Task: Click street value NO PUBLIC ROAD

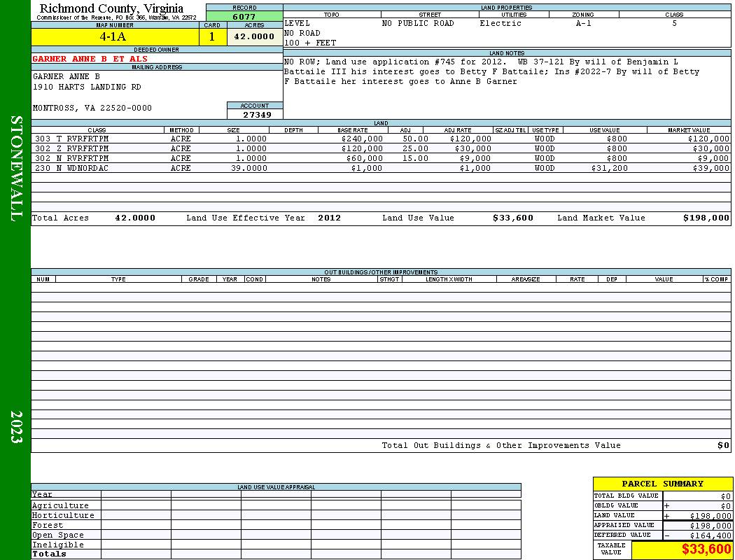Action: [418, 23]
